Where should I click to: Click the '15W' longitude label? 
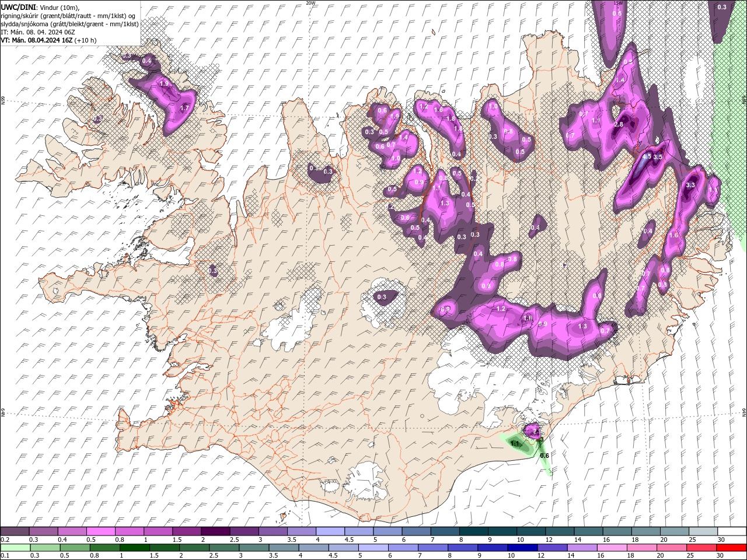pyautogui.click(x=617, y=3)
